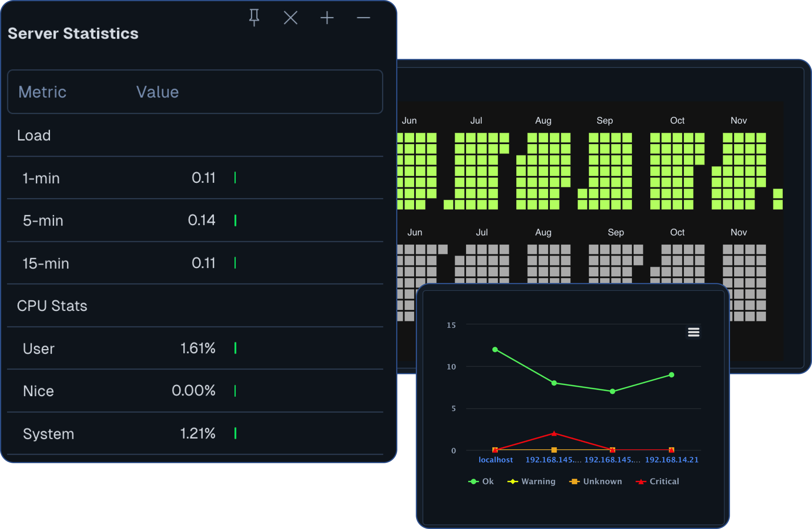Viewport: 812px width, 529px height.
Task: Click the Metric column header
Action: point(42,92)
